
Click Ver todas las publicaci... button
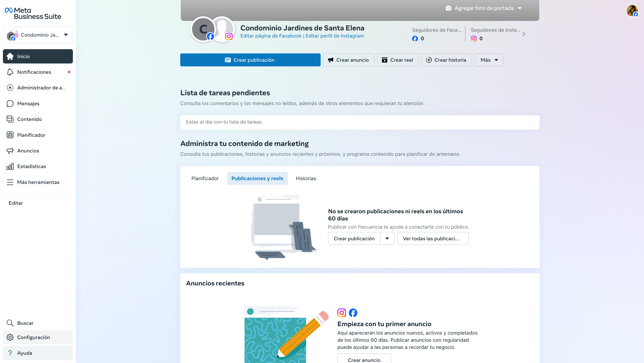(x=433, y=238)
